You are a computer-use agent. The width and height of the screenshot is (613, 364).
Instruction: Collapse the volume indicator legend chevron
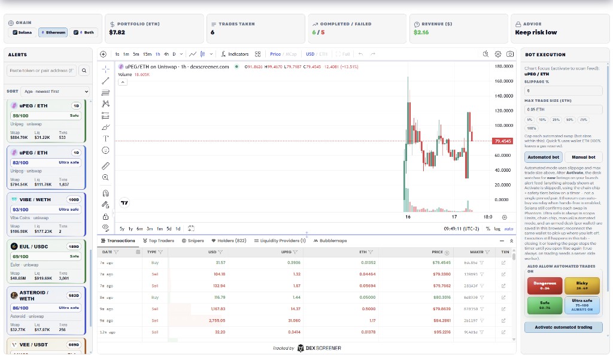pos(123,82)
